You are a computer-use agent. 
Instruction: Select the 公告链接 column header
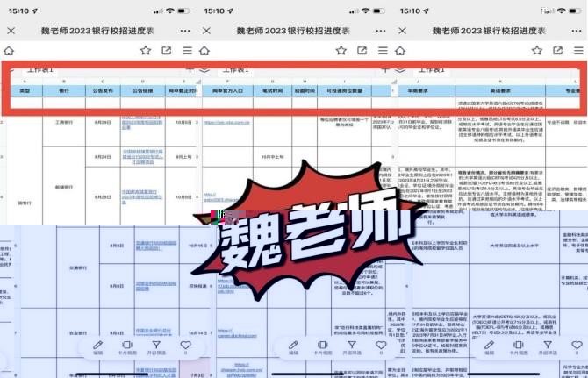pyautogui.click(x=143, y=90)
